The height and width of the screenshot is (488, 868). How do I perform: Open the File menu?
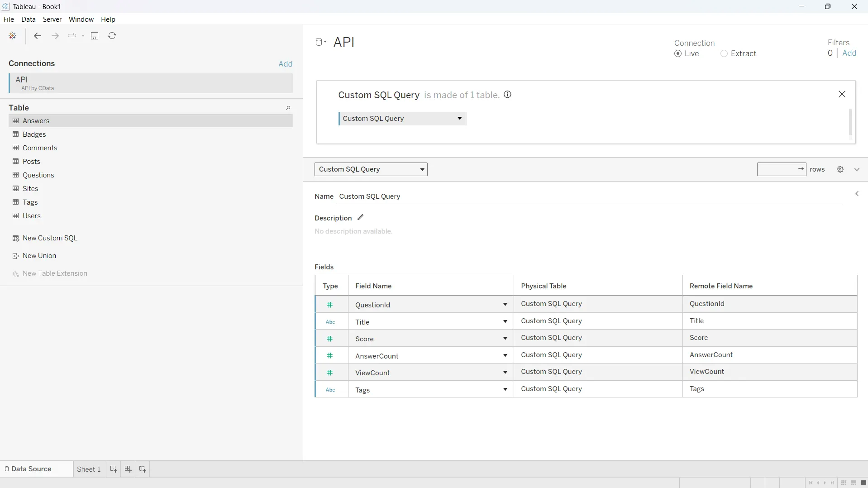click(x=9, y=19)
